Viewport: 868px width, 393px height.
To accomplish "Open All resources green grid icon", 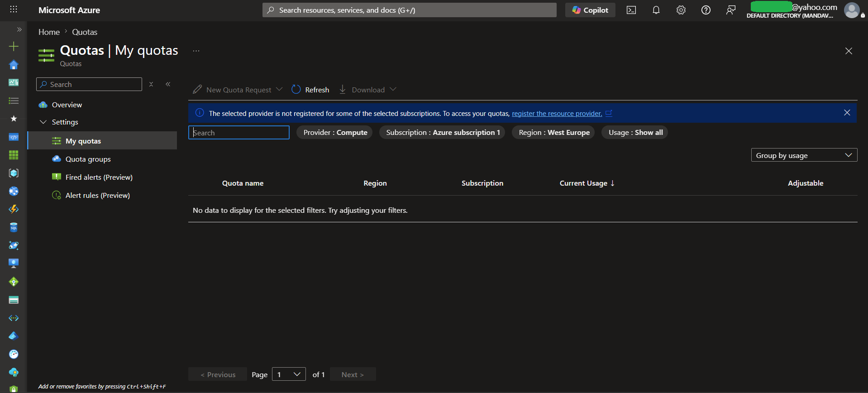I will coord(14,155).
